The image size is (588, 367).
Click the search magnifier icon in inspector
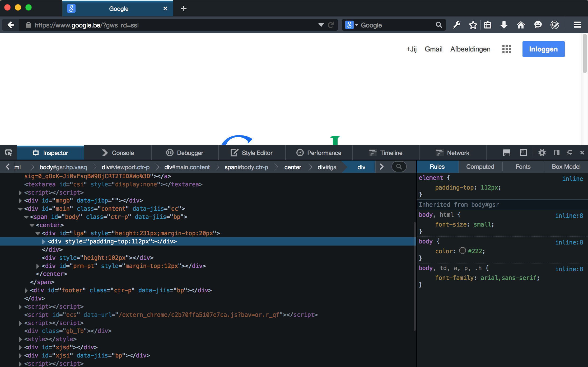click(x=399, y=167)
